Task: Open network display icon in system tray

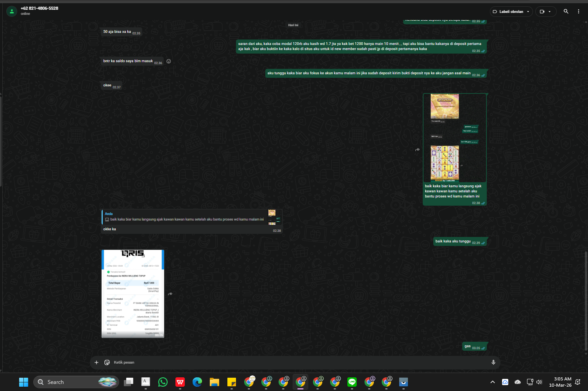Action: (530, 382)
